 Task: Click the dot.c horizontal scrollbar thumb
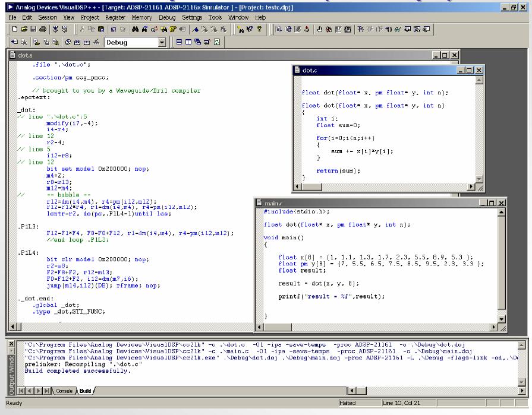(x=312, y=186)
